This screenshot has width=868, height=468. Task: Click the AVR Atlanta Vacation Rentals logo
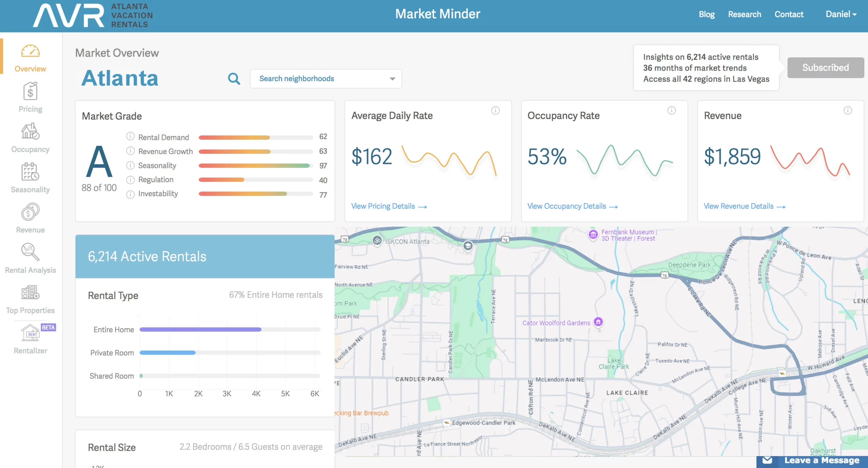(x=93, y=16)
